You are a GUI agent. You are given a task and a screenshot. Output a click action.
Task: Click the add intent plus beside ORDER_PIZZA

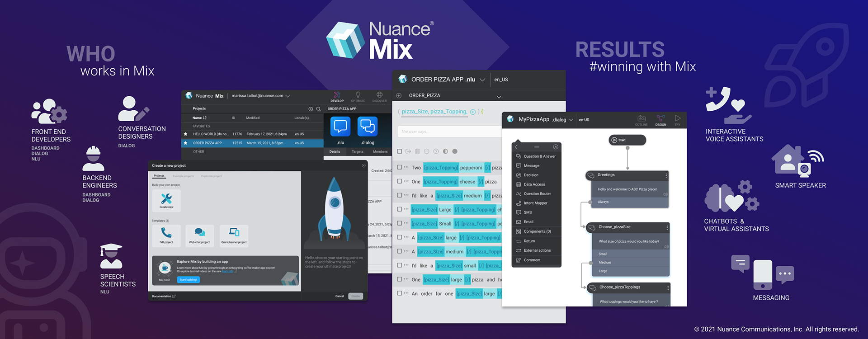(399, 95)
